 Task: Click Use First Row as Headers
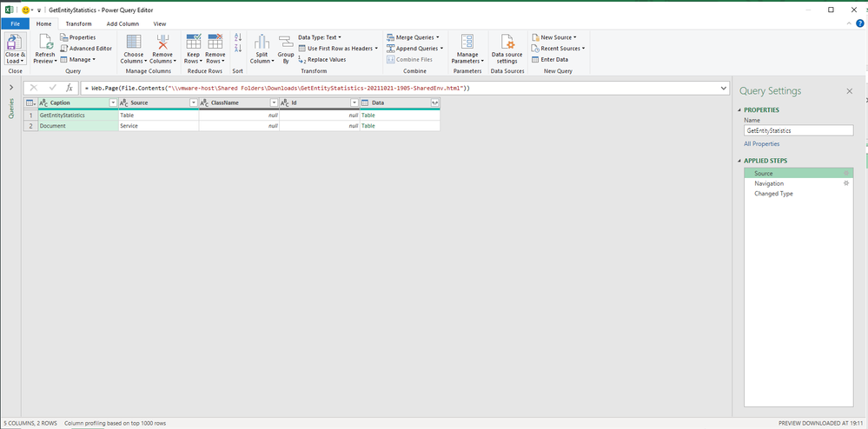(338, 48)
